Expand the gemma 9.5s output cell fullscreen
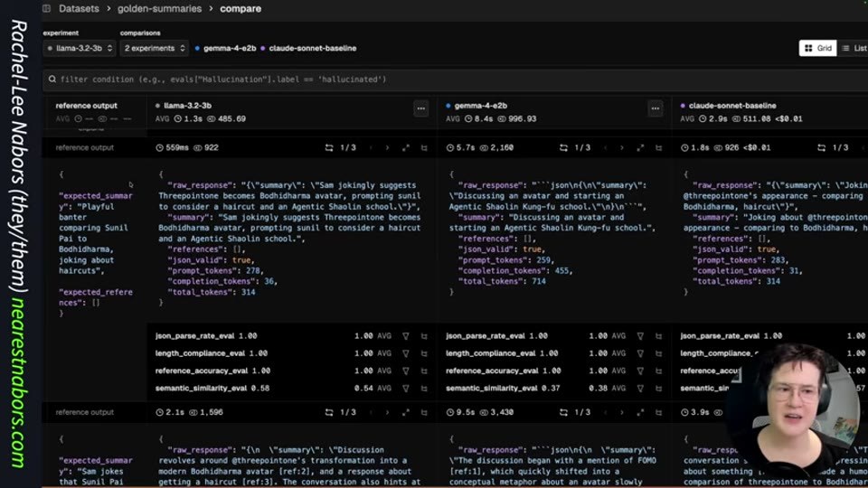The image size is (868, 488). pyautogui.click(x=640, y=412)
